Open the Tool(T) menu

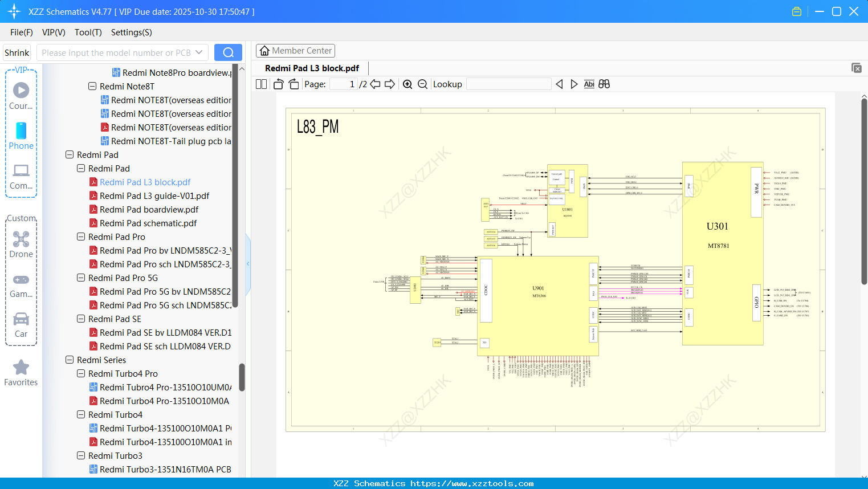(88, 32)
